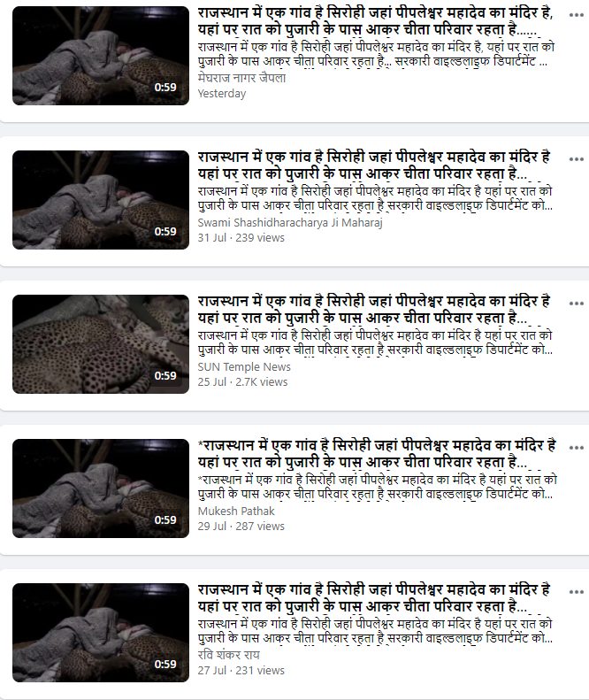Play the Mukesh Pathak video thumbnail
Image resolution: width=589 pixels, height=700 pixels.
click(x=101, y=488)
